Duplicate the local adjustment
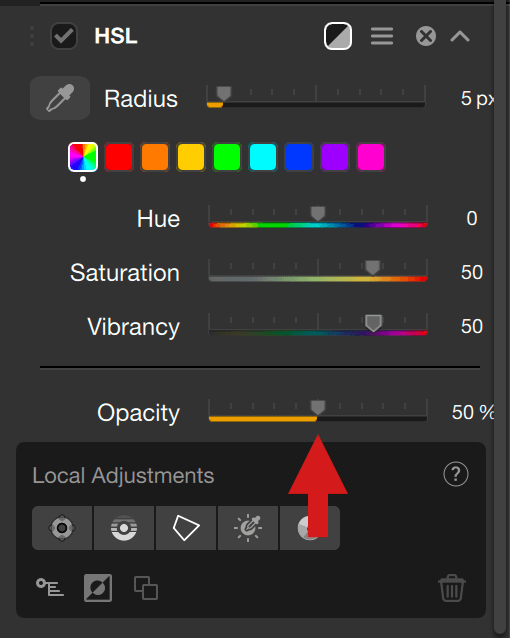 (x=146, y=588)
